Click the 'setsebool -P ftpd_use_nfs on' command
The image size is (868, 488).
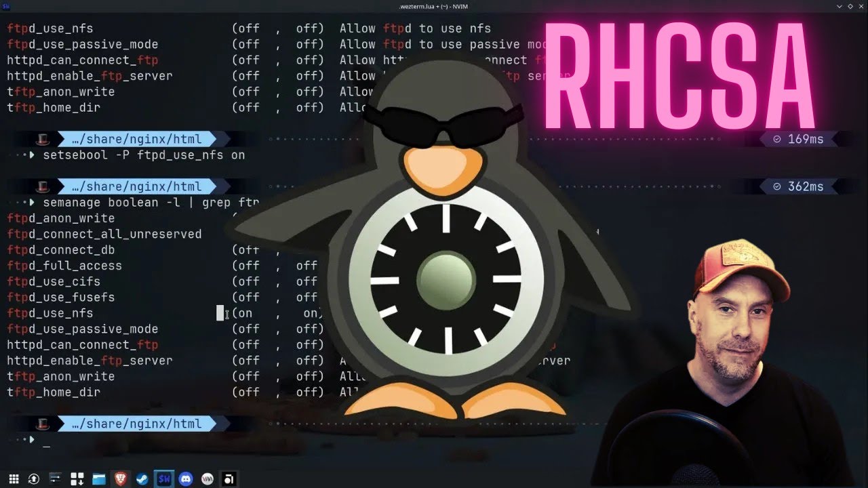[144, 155]
